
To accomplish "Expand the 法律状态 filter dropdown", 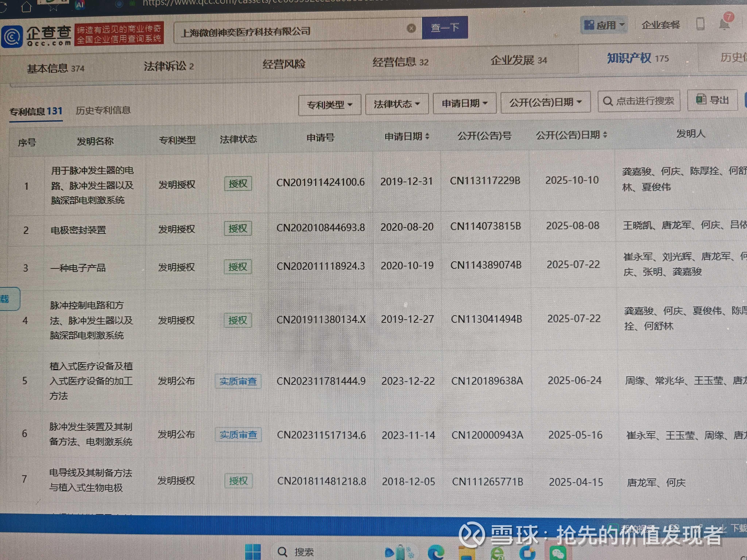I will [397, 104].
